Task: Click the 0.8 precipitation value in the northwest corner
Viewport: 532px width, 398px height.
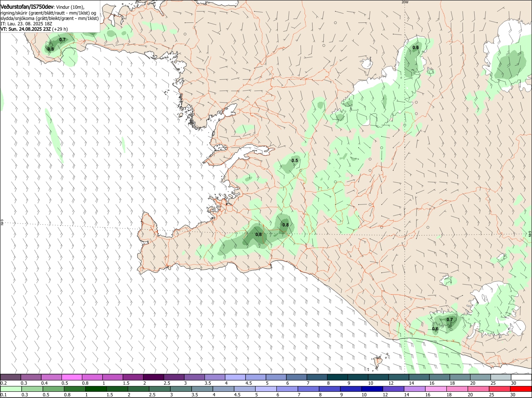Action: [51, 49]
